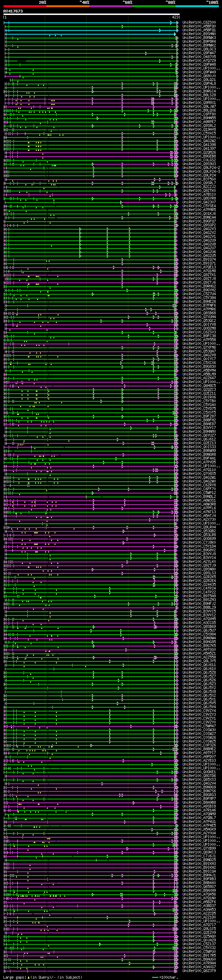Select hit label UniRef100_A7Q110
This screenshot has width=222, height=980.
[199, 470]
